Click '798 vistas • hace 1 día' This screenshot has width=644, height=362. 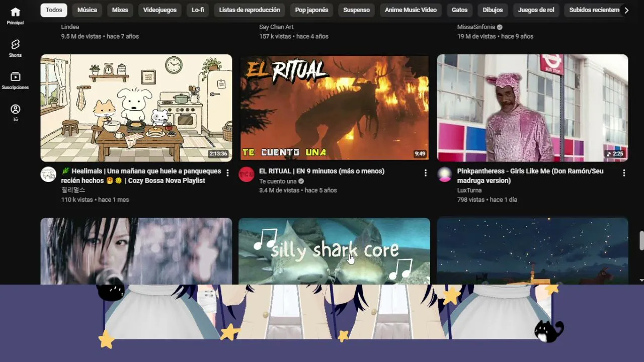[488, 200]
